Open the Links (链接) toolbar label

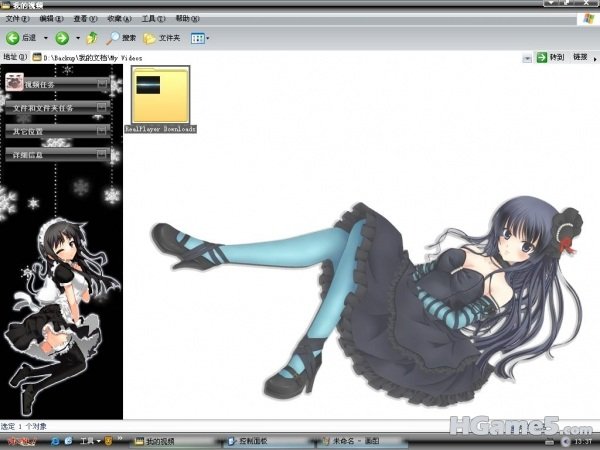pos(580,57)
